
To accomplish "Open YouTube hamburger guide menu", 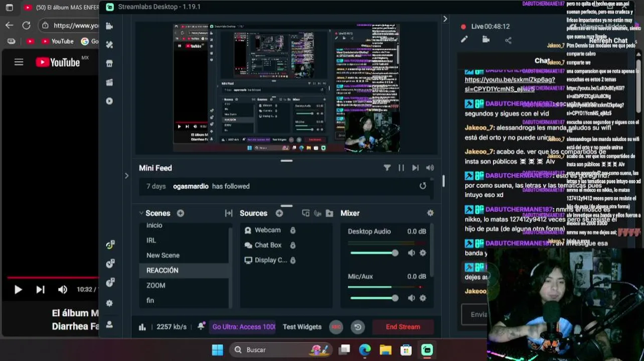I will [x=19, y=62].
